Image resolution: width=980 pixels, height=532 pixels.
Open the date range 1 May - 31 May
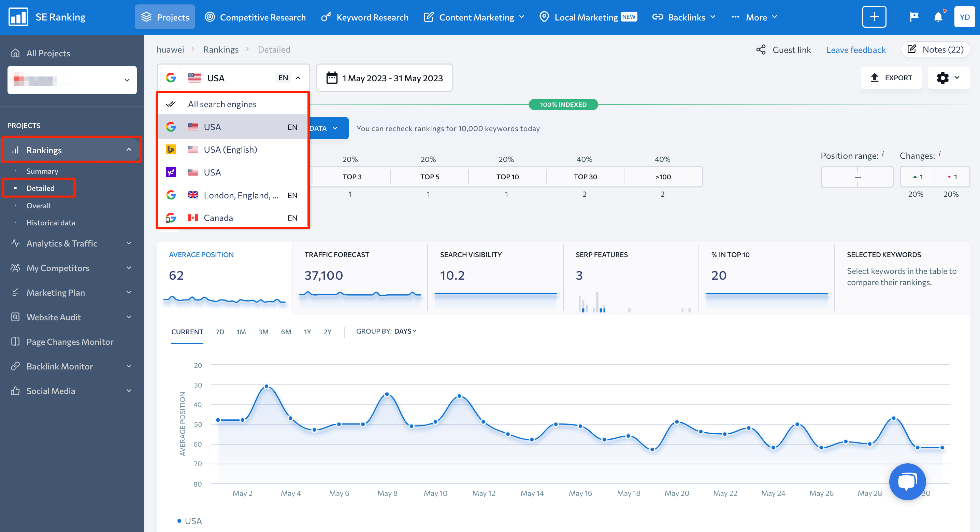(384, 78)
